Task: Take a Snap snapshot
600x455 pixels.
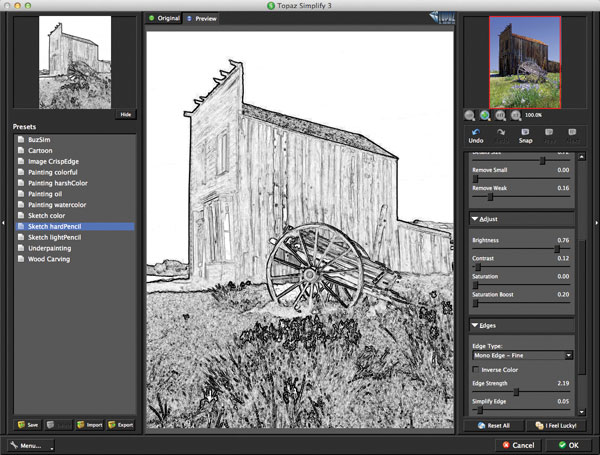Action: [x=525, y=135]
